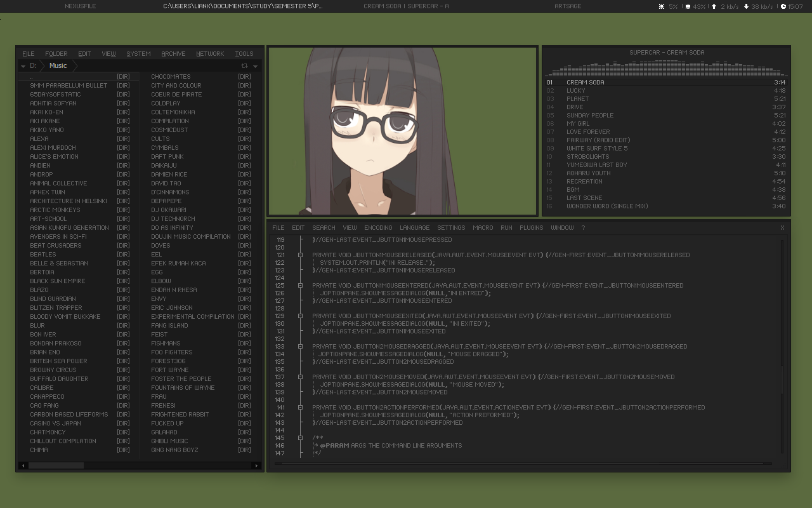Open the Plugins menu in code editor
This screenshot has width=812, height=508.
coord(532,227)
